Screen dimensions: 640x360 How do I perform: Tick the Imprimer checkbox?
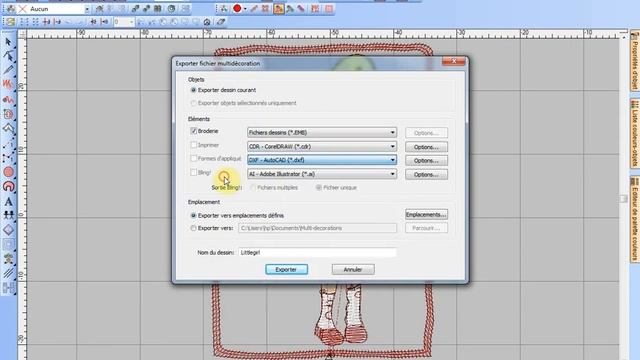[x=193, y=145]
